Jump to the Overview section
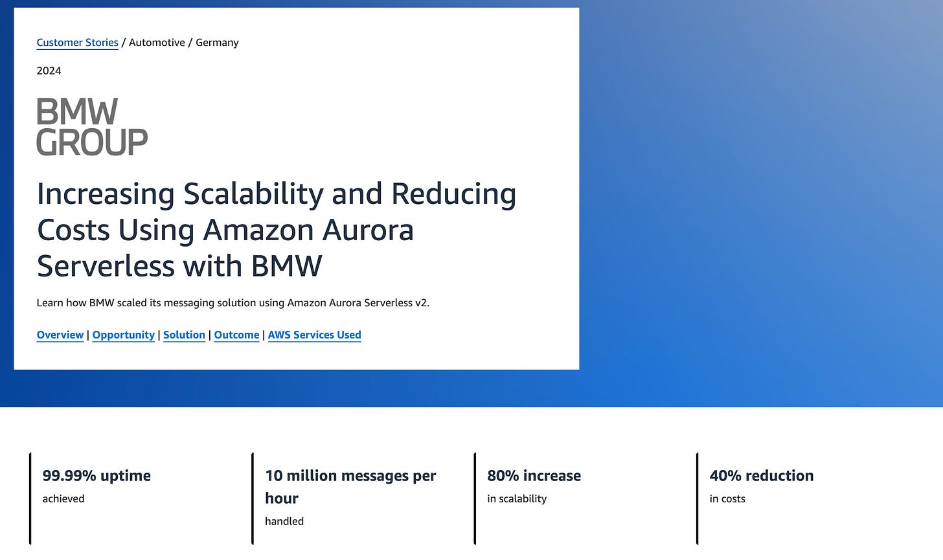 (x=60, y=335)
